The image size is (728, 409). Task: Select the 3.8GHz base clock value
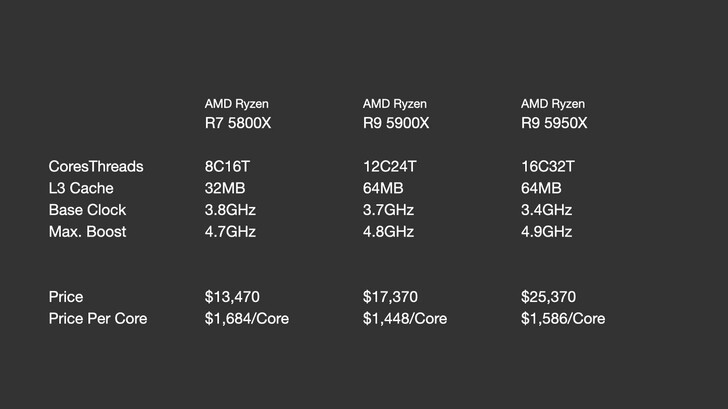(230, 210)
